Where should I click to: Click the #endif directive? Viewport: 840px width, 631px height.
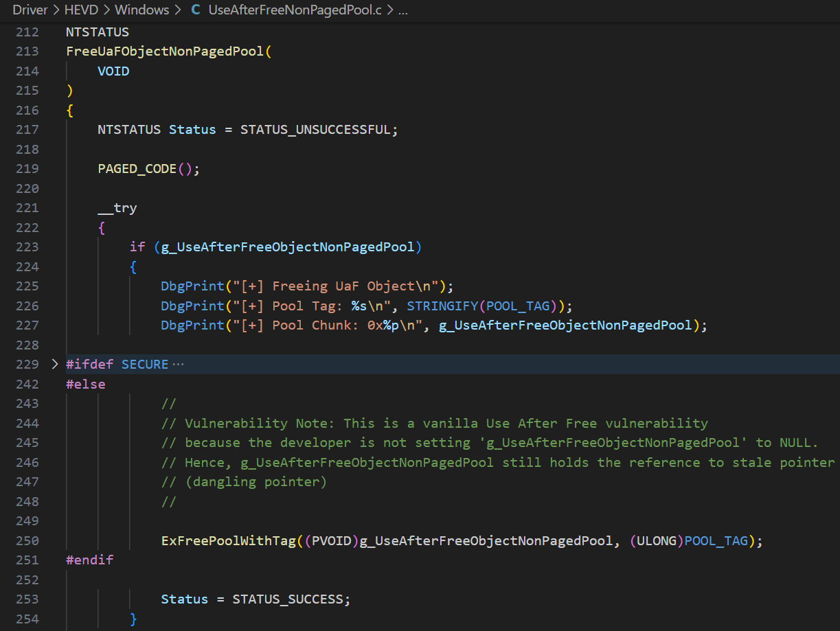90,560
